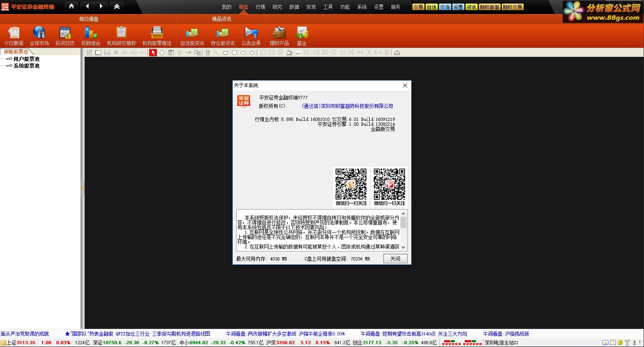The width and height of the screenshot is (644, 347).
Task: Open the 数据 menu
Action: (x=294, y=7)
